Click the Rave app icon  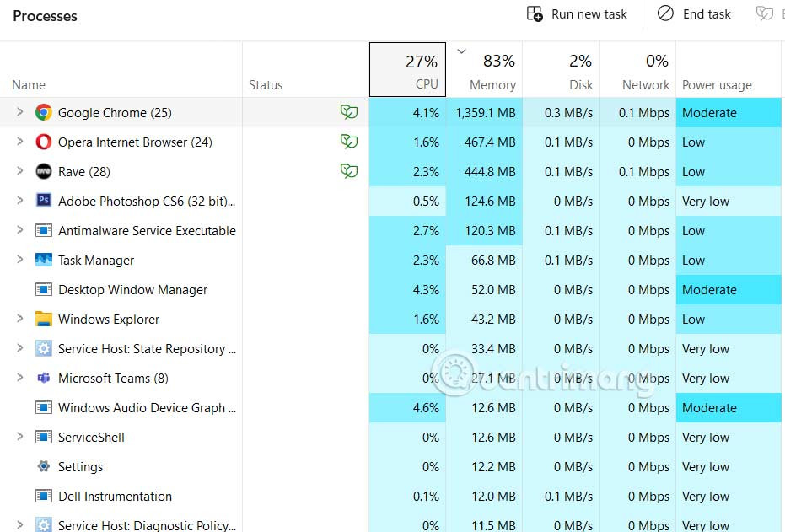(43, 171)
